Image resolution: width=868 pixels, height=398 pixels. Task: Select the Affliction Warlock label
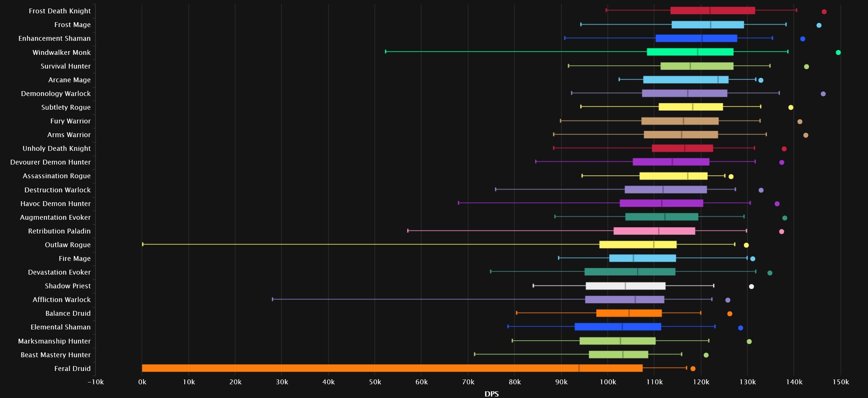[62, 300]
